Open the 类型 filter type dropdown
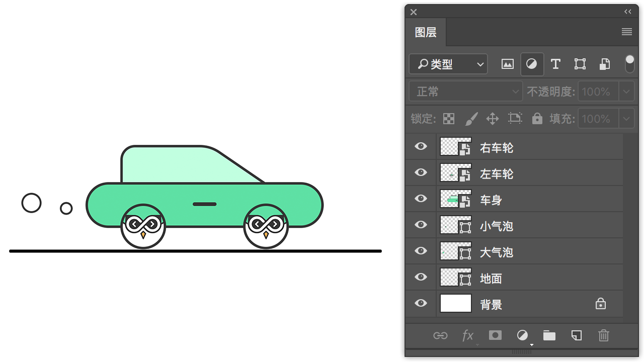This screenshot has height=362, width=644. point(448,64)
